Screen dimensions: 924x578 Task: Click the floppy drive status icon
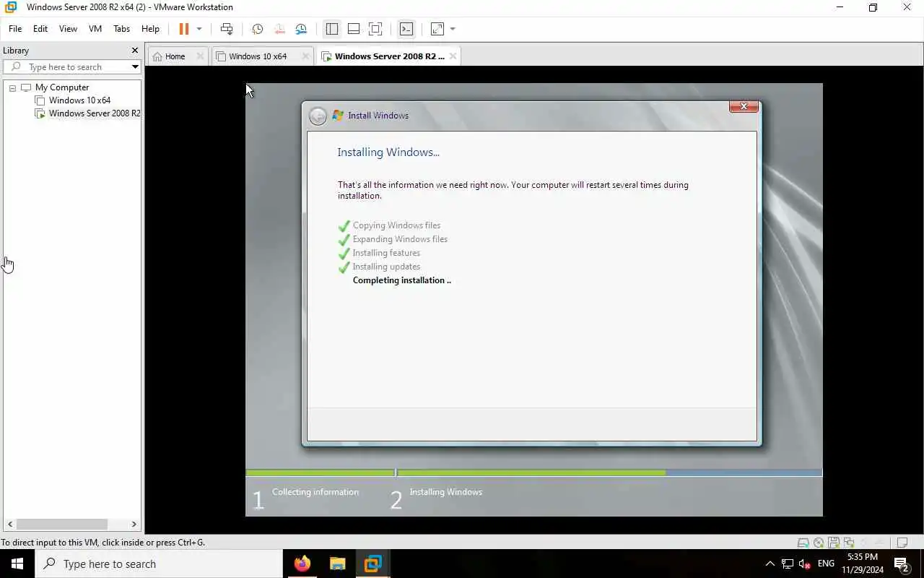click(834, 543)
